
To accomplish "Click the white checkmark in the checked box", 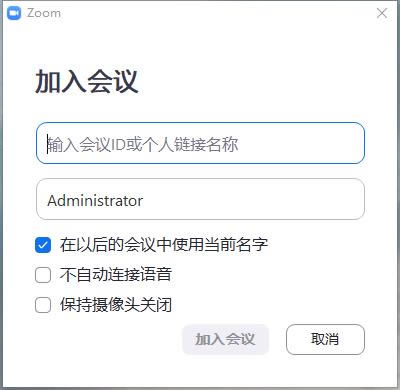I will tap(43, 245).
